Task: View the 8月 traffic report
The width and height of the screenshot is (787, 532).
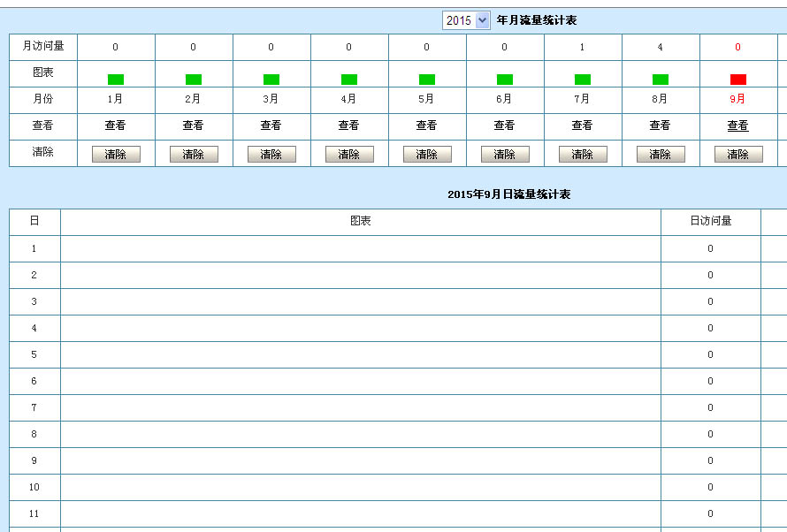Action: [x=661, y=125]
